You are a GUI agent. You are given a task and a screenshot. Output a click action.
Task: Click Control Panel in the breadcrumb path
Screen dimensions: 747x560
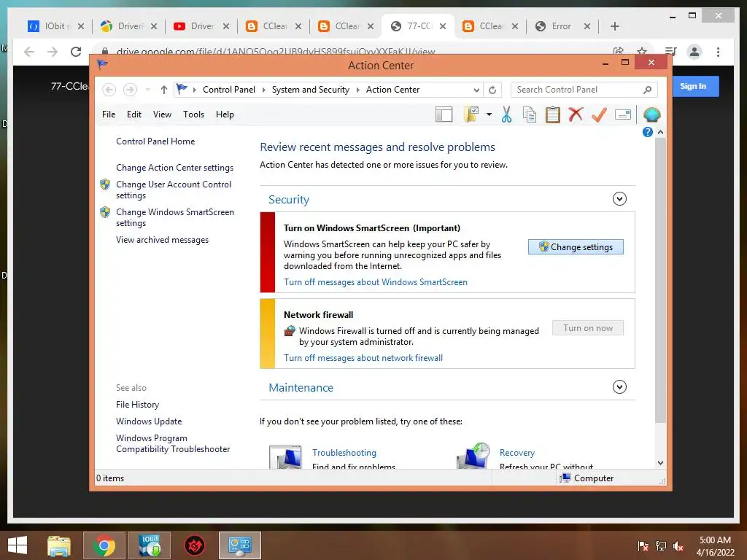[x=228, y=90]
